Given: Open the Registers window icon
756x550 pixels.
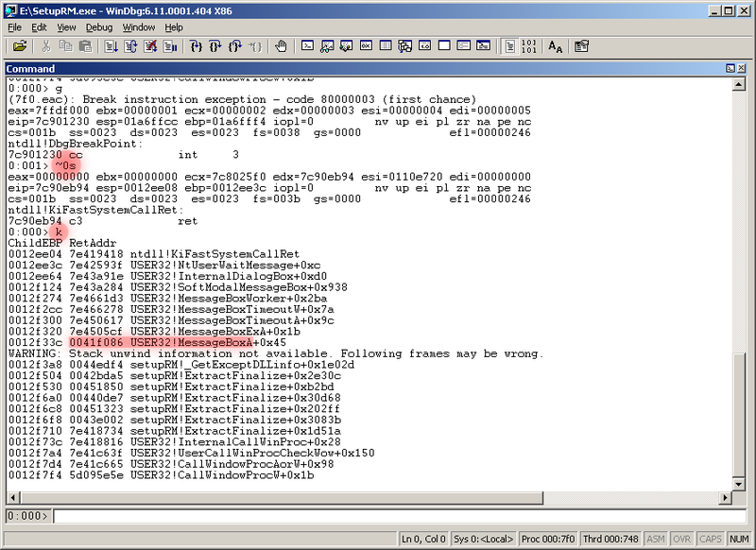Looking at the screenshot, I should [x=366, y=46].
